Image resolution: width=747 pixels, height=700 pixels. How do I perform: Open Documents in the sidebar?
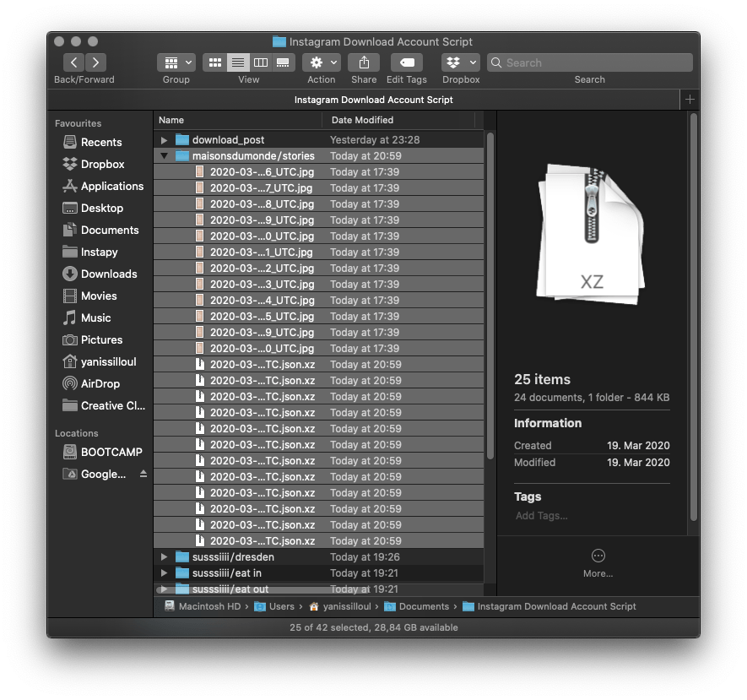[x=110, y=230]
